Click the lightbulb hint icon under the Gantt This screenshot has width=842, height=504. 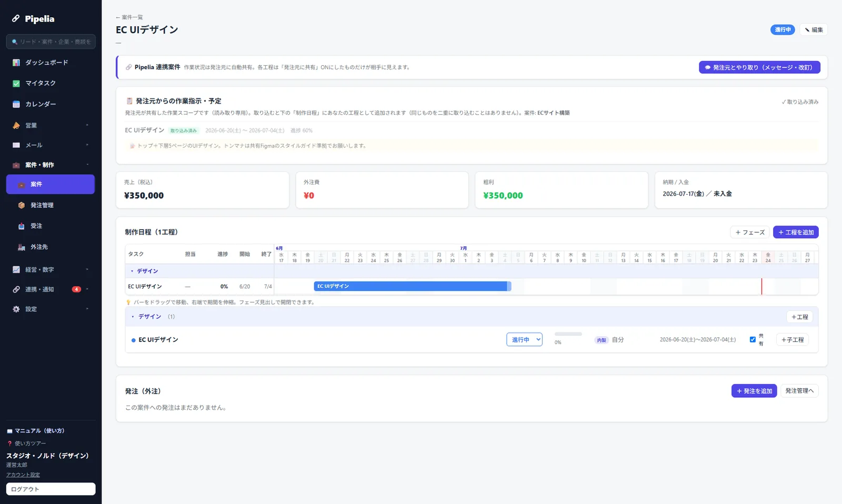coord(128,303)
